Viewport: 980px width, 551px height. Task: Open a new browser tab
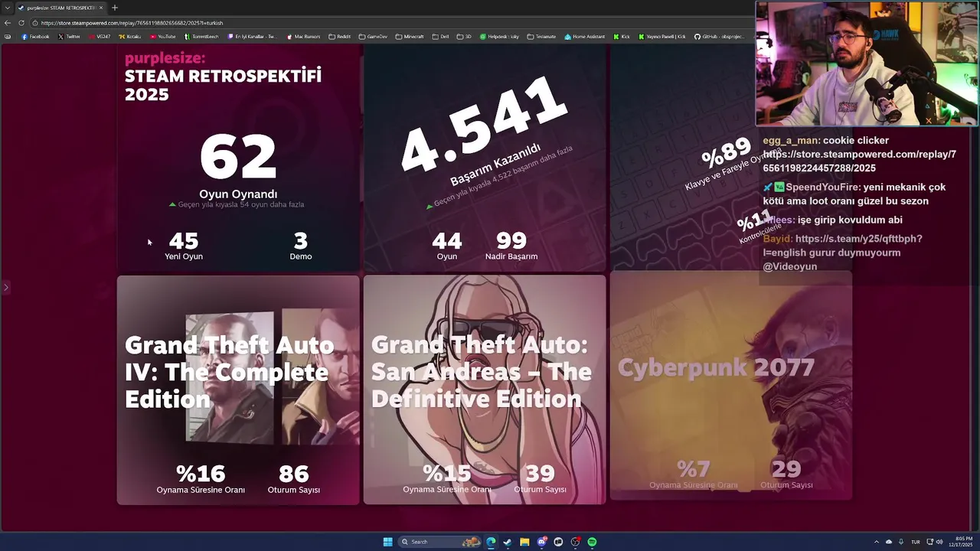click(114, 8)
